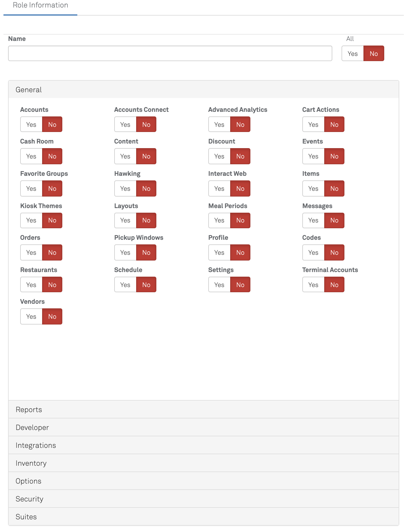
Task: Enable Vendors permission with Yes
Action: [31, 316]
